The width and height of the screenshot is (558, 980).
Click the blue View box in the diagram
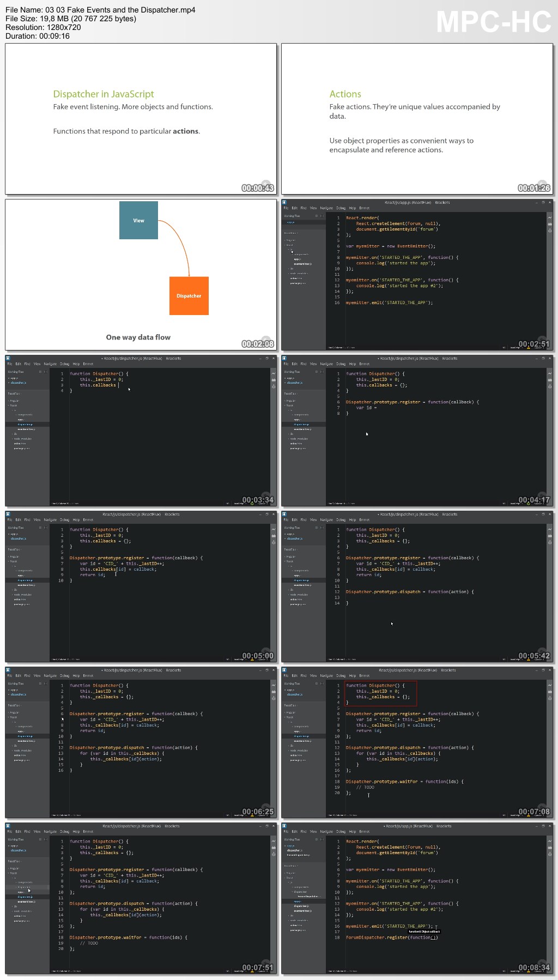coord(138,220)
